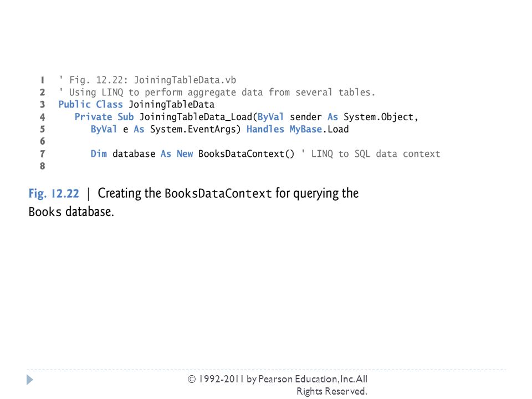Image resolution: width=532 pixels, height=399 pixels.
Task: Click 'JoiningTableData_Load' method name
Action: 196,117
